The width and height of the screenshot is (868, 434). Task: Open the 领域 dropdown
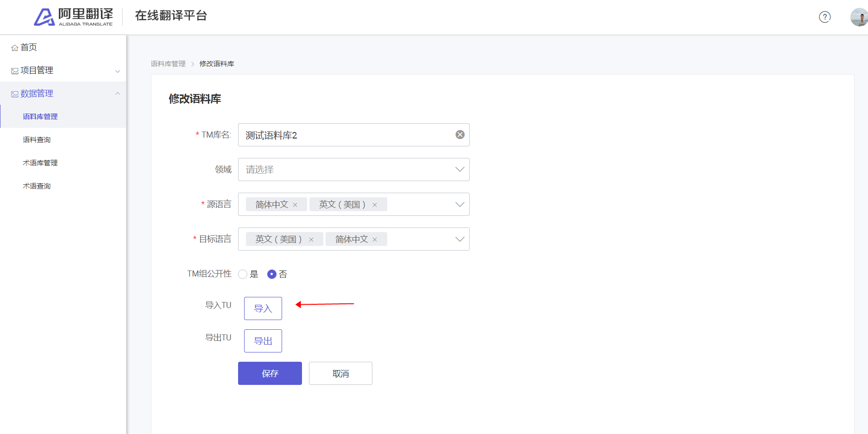(x=353, y=170)
